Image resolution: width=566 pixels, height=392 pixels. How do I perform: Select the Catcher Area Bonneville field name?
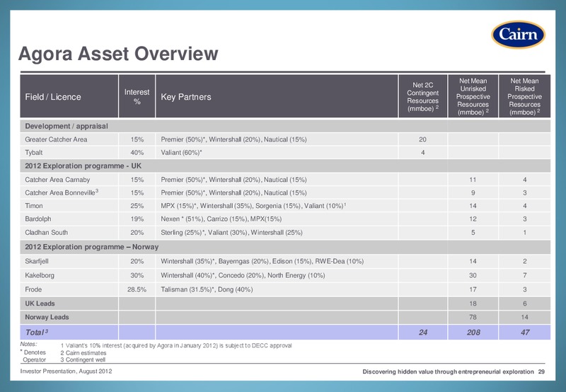click(x=62, y=192)
